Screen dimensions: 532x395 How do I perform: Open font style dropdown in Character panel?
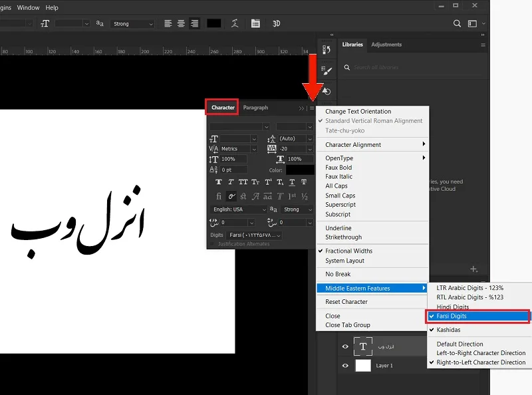click(309, 127)
